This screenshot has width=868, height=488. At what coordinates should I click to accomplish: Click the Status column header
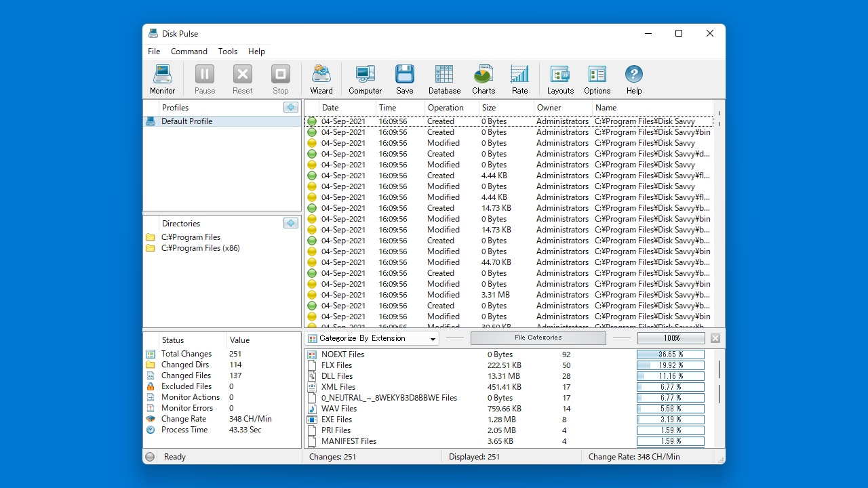click(x=193, y=340)
